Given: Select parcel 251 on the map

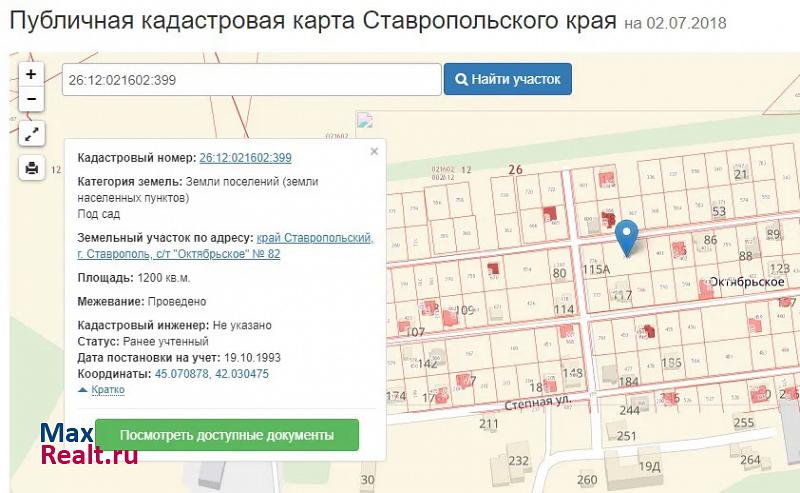Looking at the screenshot, I should tap(626, 436).
